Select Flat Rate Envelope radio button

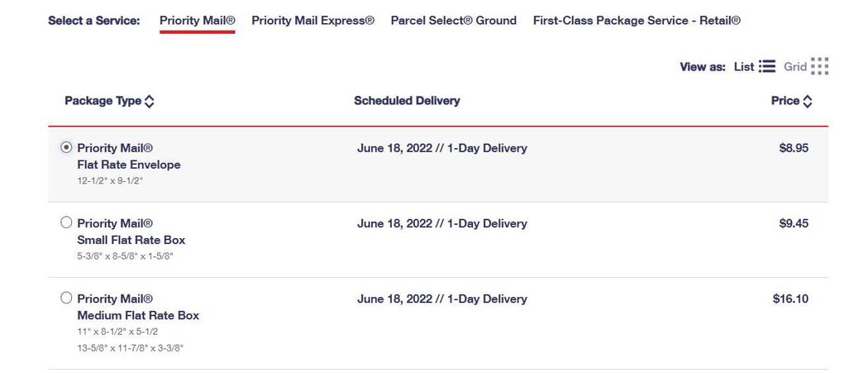[x=66, y=147]
